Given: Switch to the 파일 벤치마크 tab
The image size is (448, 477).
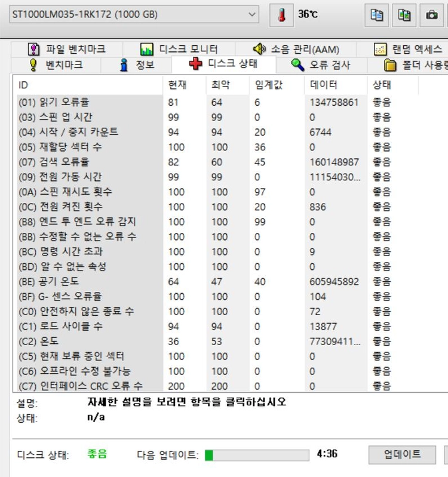Looking at the screenshot, I should tap(67, 49).
